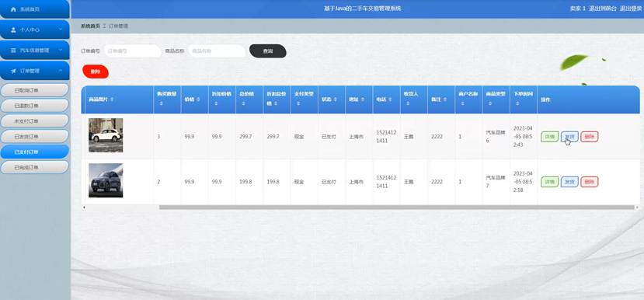Open the 已完成订单 sidebar item
The height and width of the screenshot is (300, 644).
tap(34, 167)
